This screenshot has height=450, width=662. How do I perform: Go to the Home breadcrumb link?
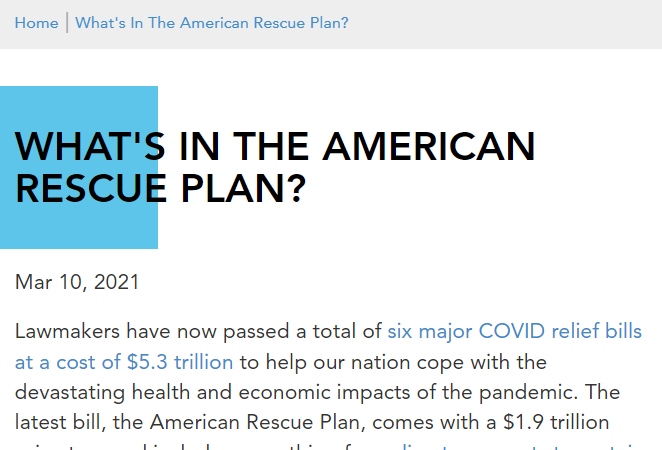[x=36, y=23]
